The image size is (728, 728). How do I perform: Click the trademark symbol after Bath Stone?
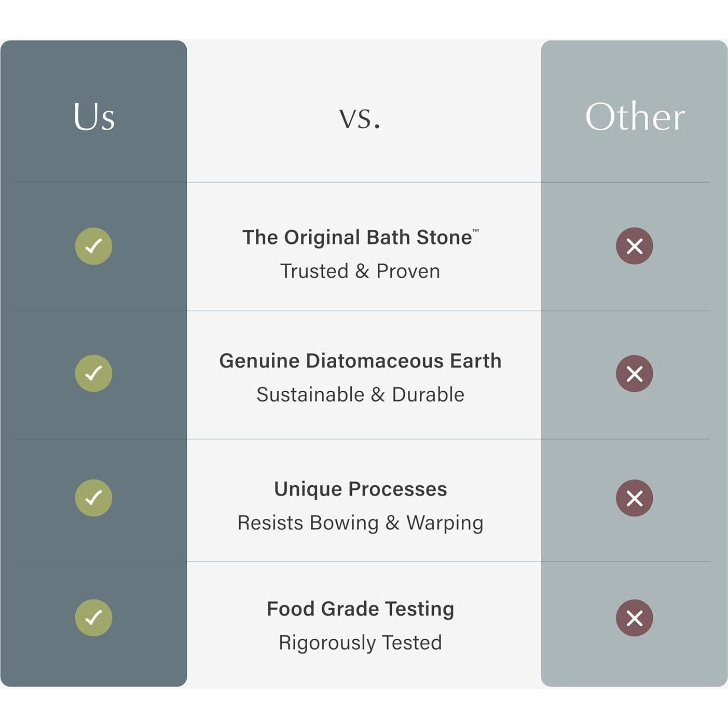[475, 230]
